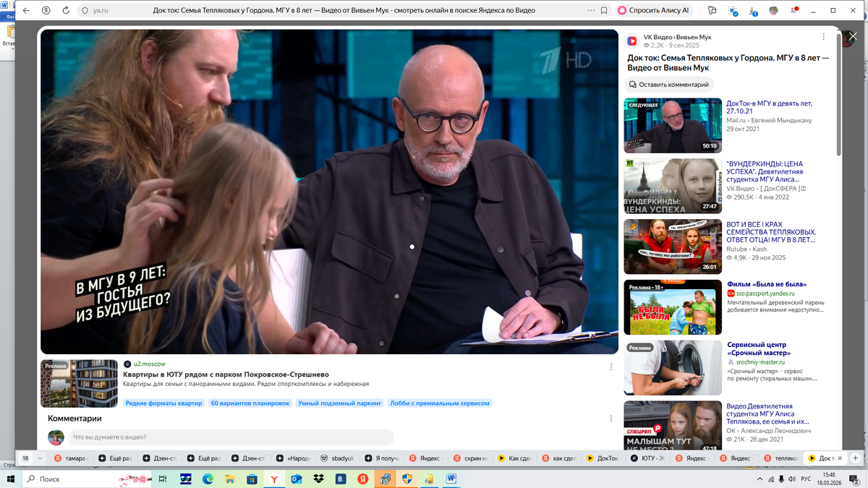Click 60 вариантов планировок tag

[250, 403]
